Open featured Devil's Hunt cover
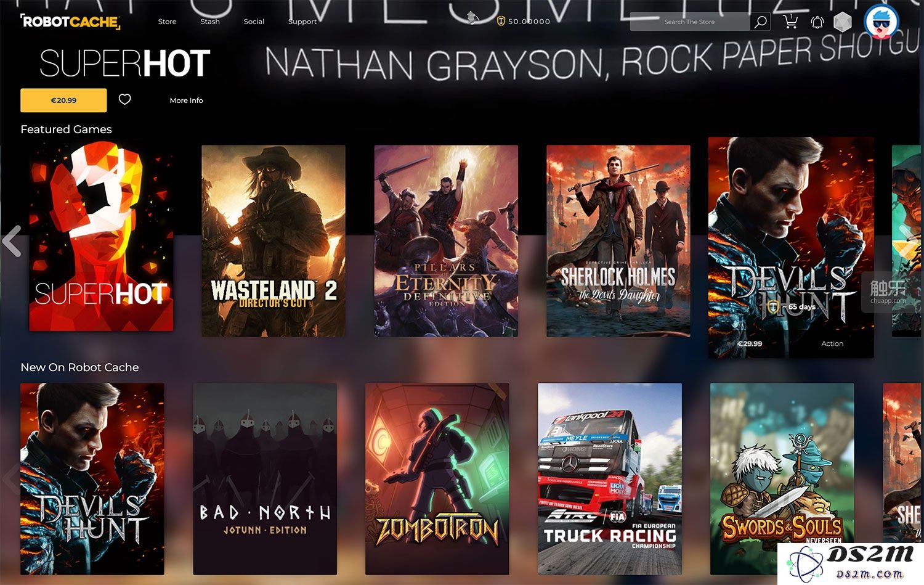 [x=791, y=247]
